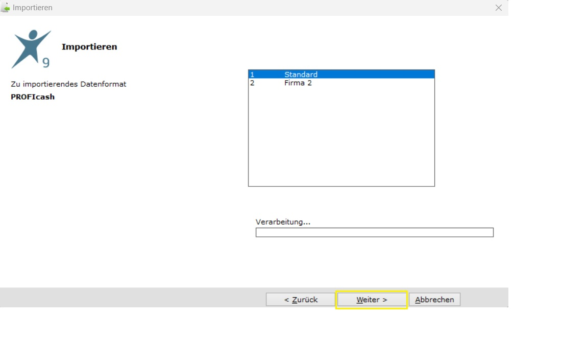Click the bold Importieren heading
The image size is (588, 364).
click(89, 46)
